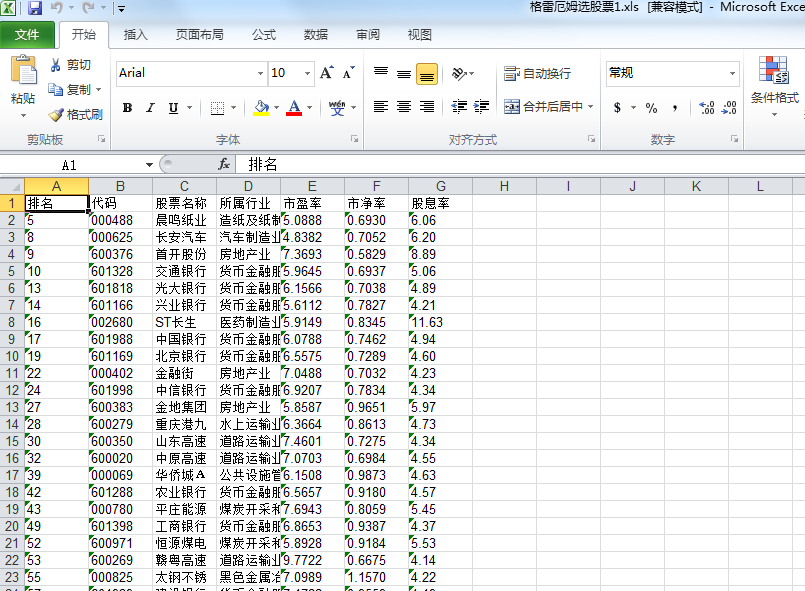This screenshot has width=805, height=591.
Task: Click the cell borders icon
Action: tap(218, 108)
